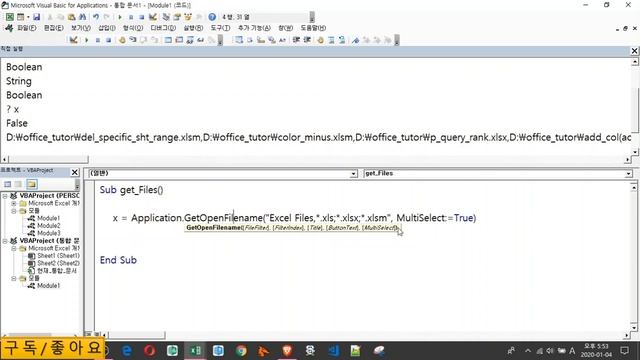This screenshot has height=360, width=640.
Task: Click the Break icon in the standard toolbar
Action: pos(131,17)
